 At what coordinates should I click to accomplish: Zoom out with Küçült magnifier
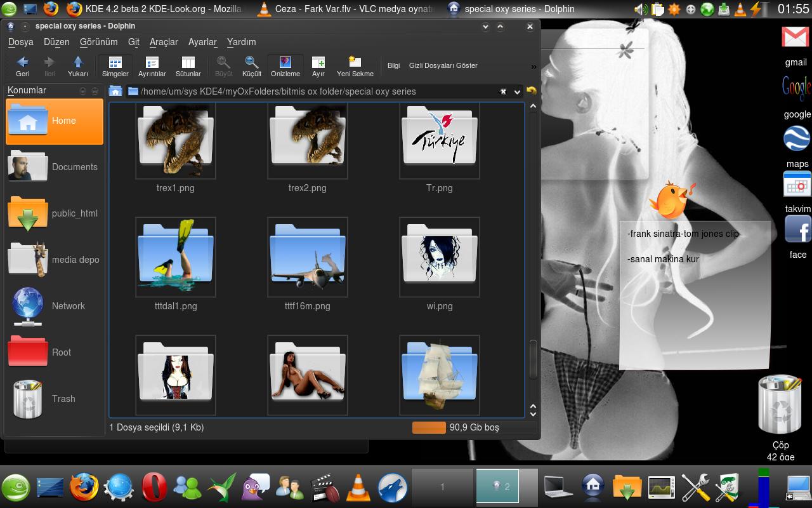[252, 66]
